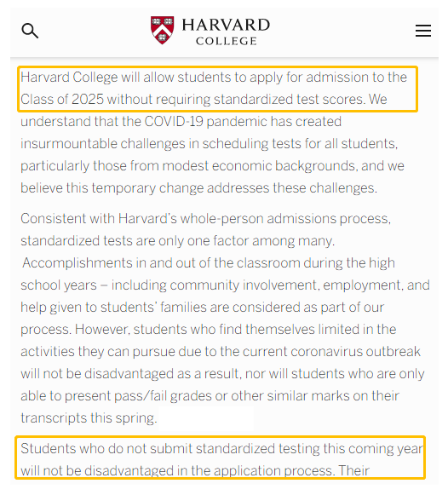
Task: Open the search magnifier icon
Action: pos(30,31)
